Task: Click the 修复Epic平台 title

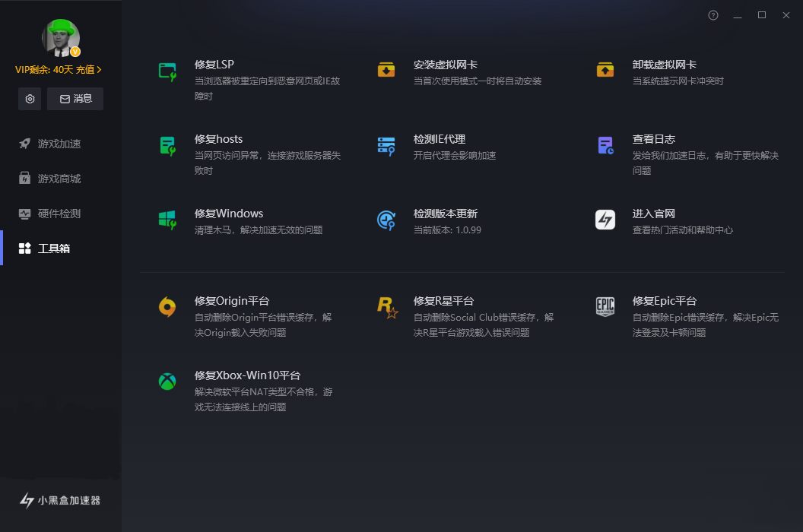Action: pos(664,300)
